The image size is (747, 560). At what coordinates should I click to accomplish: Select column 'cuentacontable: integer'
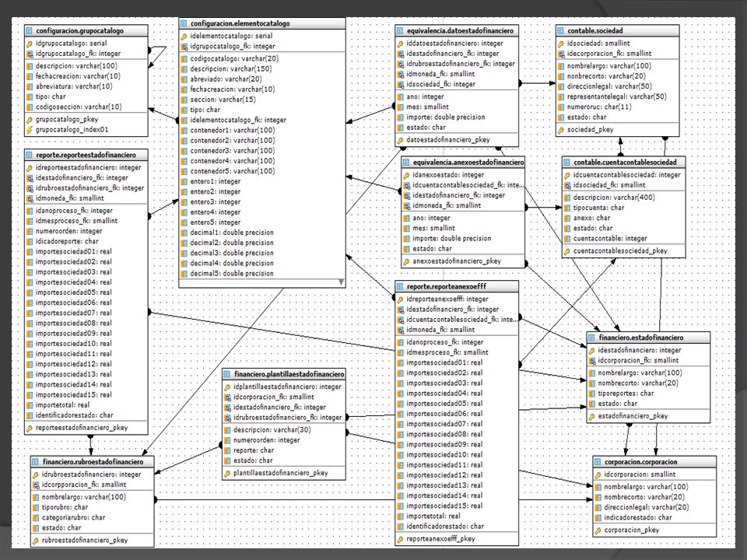click(610, 239)
